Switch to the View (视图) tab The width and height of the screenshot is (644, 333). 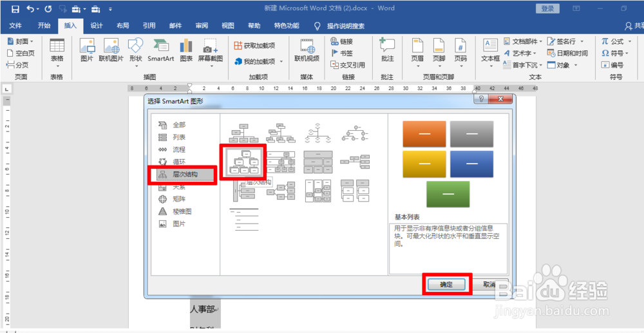(x=228, y=26)
